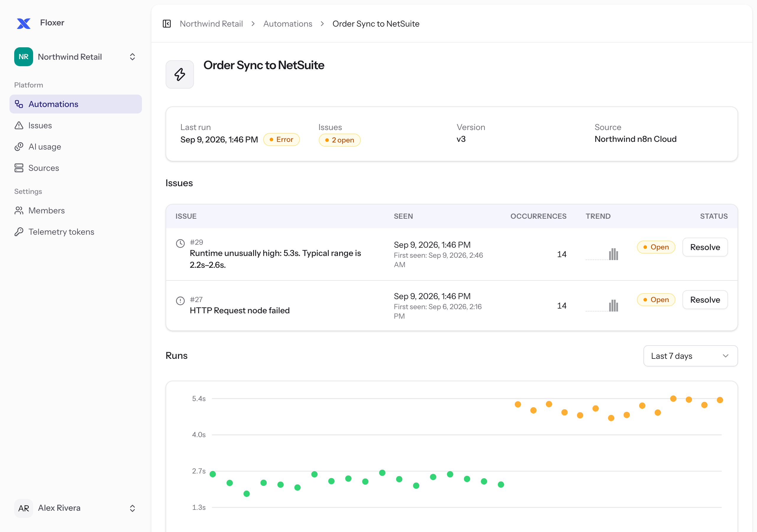Screen dimensions: 757x532
Task: Click the first green run dot
Action: coord(213,474)
